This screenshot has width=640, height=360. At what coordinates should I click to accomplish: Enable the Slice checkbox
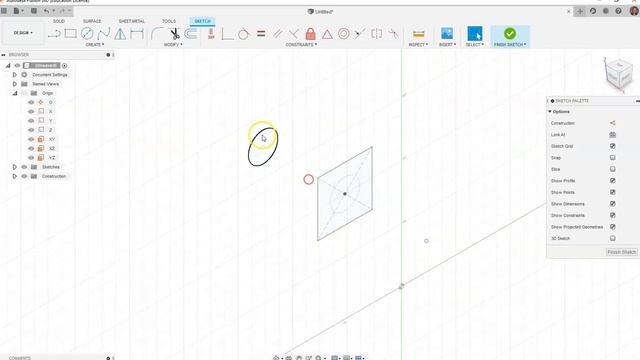click(x=612, y=169)
